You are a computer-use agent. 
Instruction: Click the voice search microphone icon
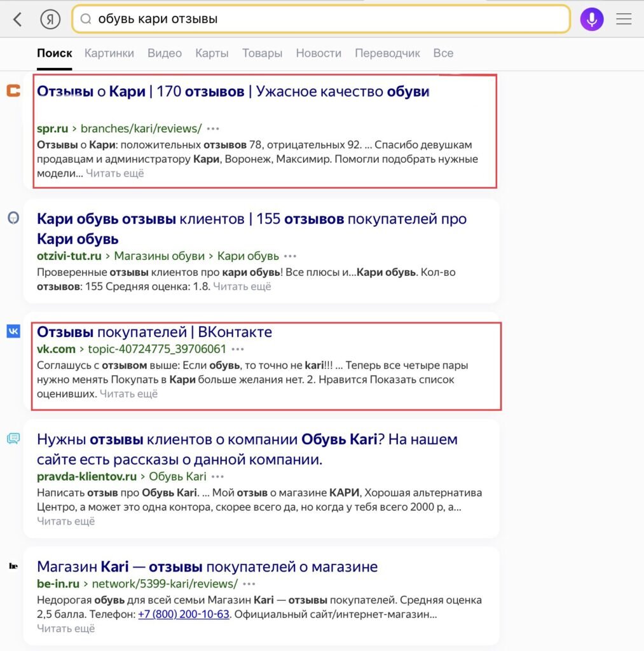(591, 19)
